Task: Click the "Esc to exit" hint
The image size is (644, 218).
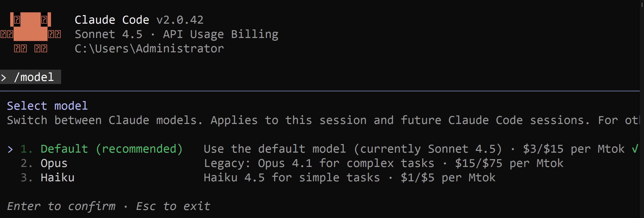Action: point(173,206)
